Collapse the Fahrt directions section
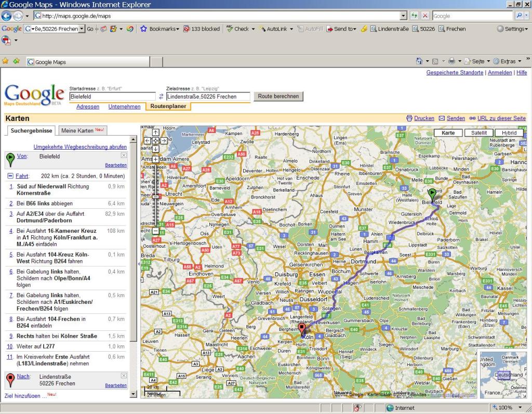The width and height of the screenshot is (532, 414). pos(10,176)
